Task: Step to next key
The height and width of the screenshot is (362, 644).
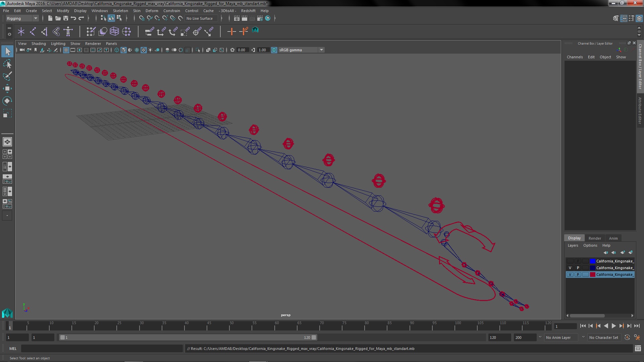Action: 621,326
